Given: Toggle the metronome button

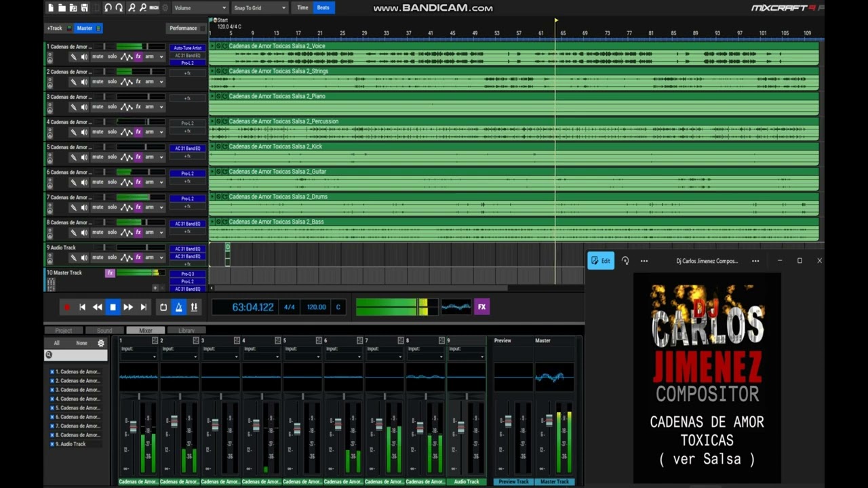Looking at the screenshot, I should pyautogui.click(x=178, y=307).
